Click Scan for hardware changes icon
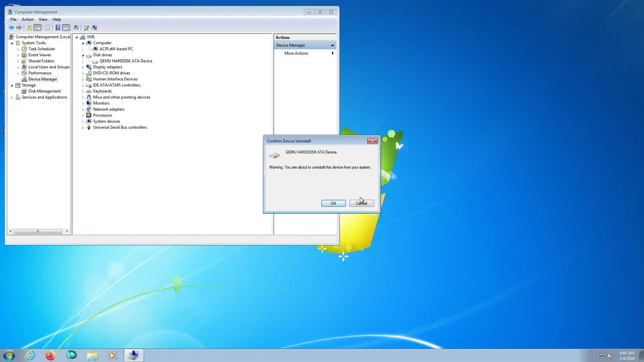The image size is (644, 362). click(76, 28)
